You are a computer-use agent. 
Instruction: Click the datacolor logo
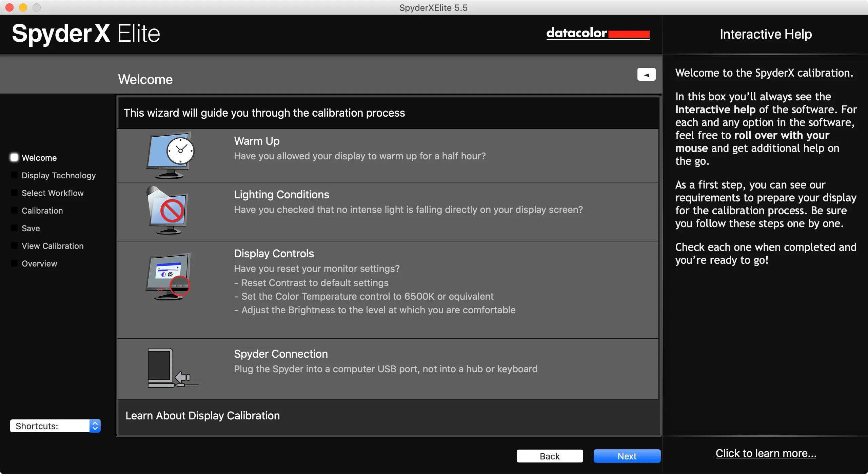pyautogui.click(x=597, y=34)
